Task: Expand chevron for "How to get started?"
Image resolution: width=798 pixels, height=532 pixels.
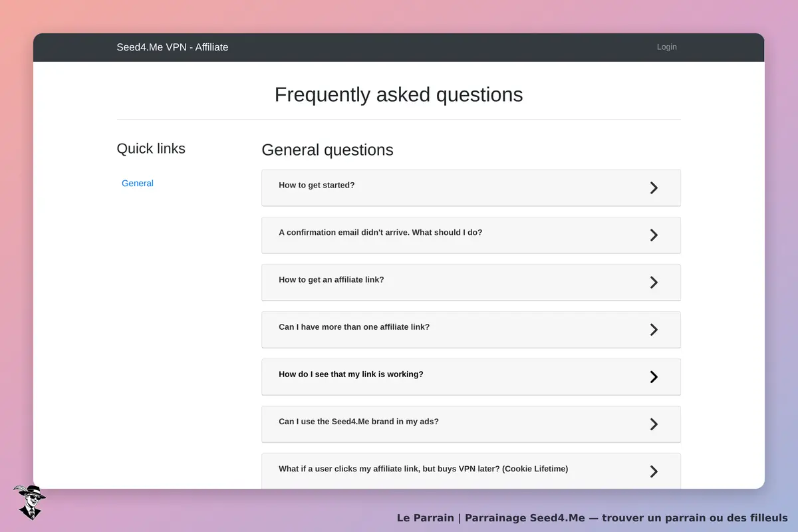Action: point(654,188)
